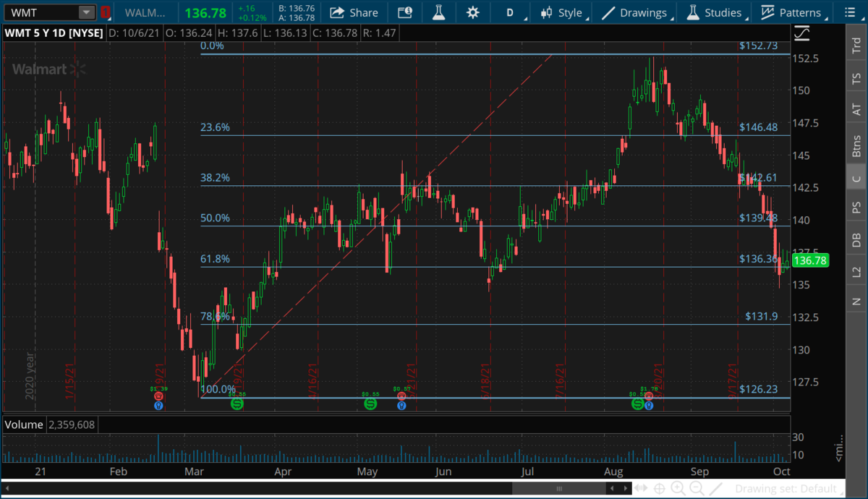Click the 38.2% Fibonacci level label
Screen dimensions: 868x499
pyautogui.click(x=215, y=178)
